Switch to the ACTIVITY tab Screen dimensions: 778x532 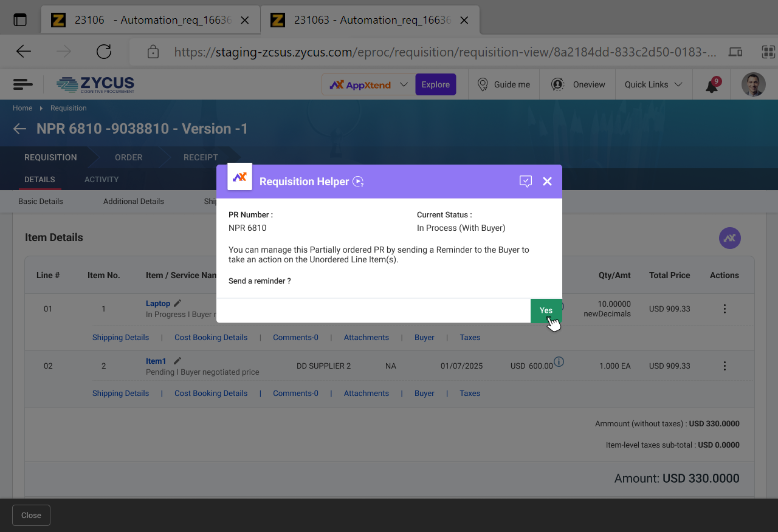pyautogui.click(x=102, y=180)
